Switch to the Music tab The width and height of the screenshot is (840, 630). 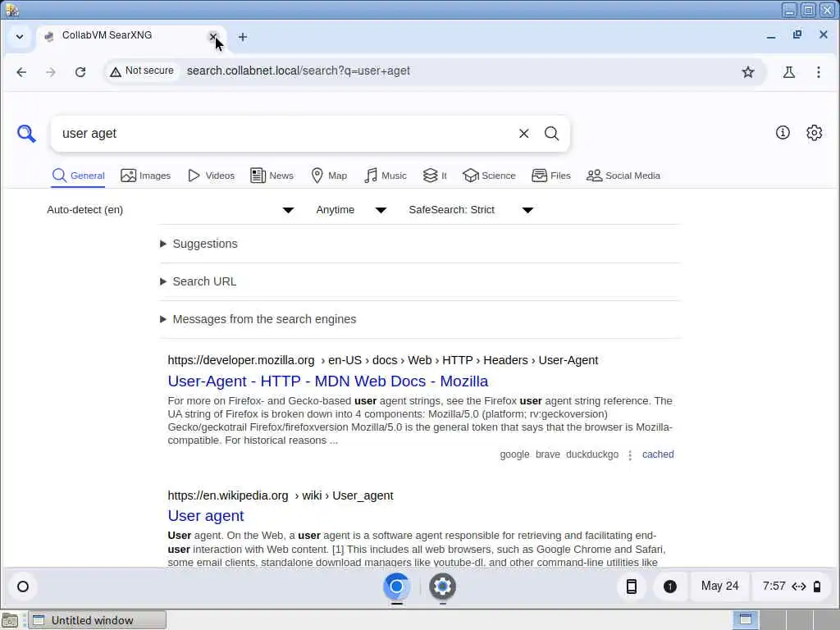point(386,176)
